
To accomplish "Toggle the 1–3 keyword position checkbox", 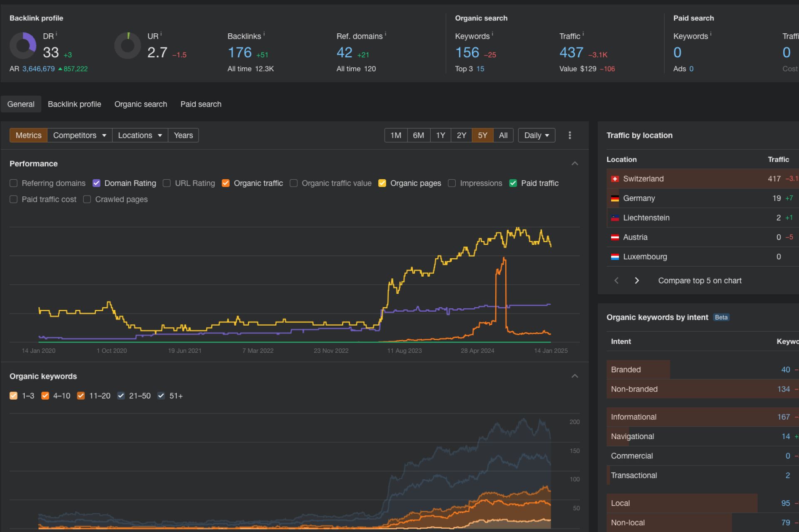I will point(14,396).
